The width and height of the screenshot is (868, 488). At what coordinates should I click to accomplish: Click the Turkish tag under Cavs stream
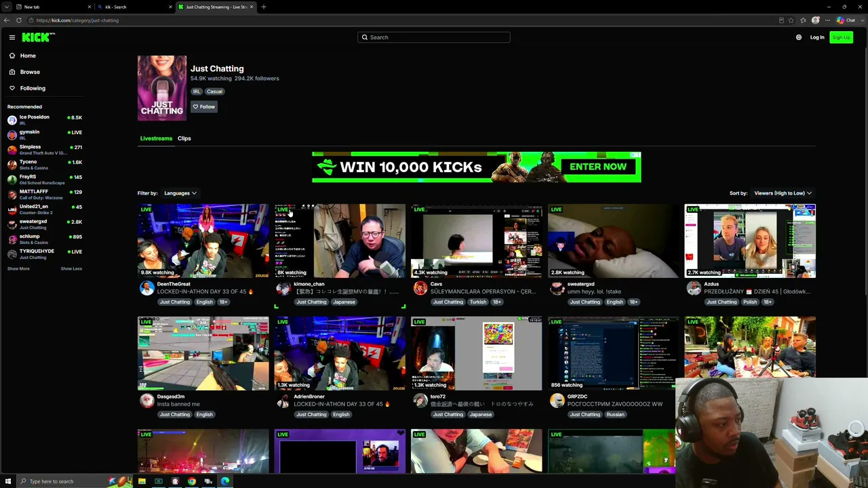(x=478, y=302)
